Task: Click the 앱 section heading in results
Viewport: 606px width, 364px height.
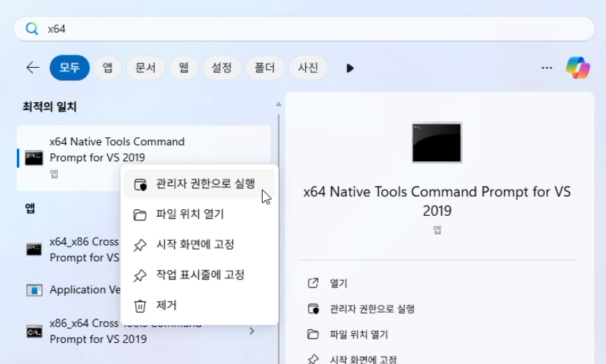Action: 30,209
